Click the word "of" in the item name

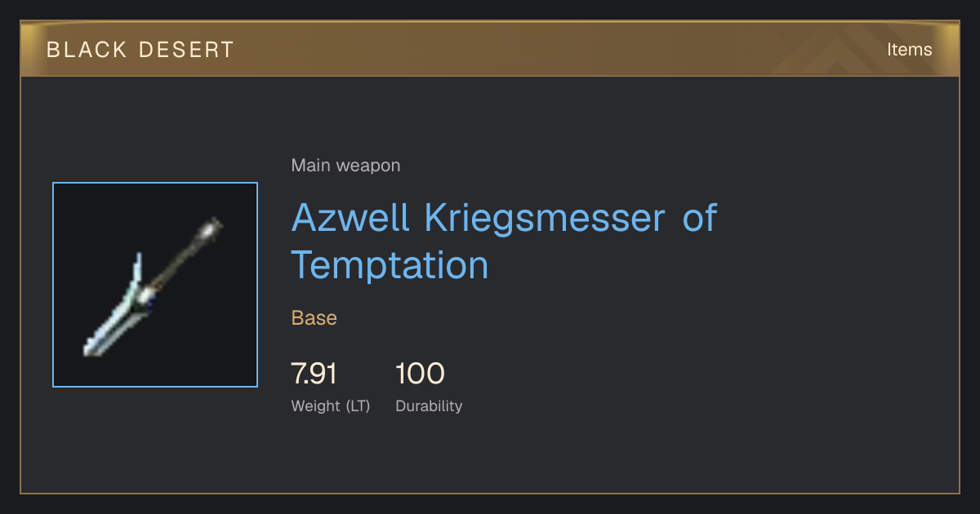point(700,218)
